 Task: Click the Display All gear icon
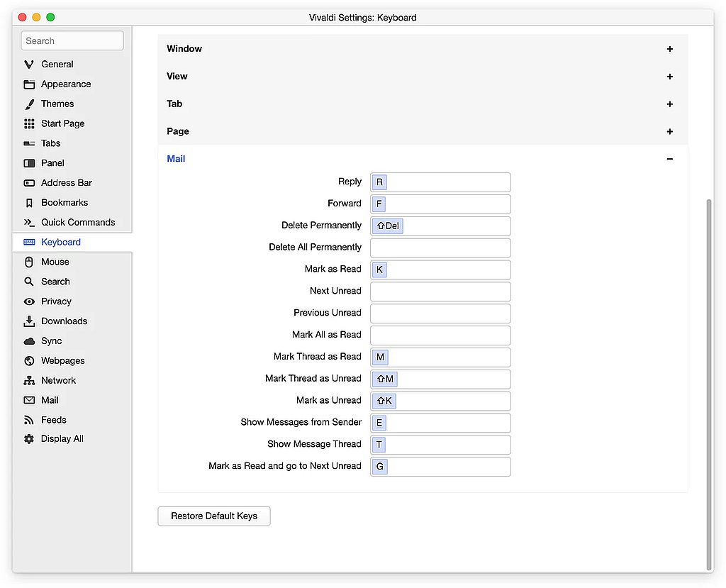point(29,439)
